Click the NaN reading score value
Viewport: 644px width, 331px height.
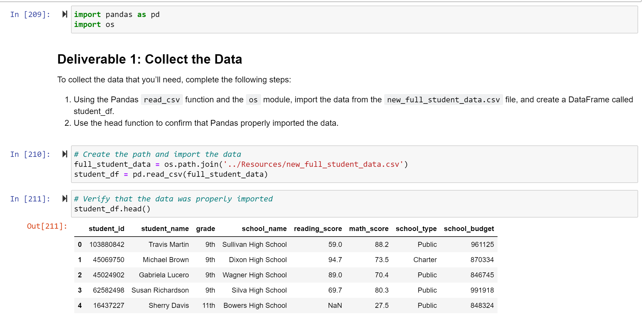pos(335,305)
